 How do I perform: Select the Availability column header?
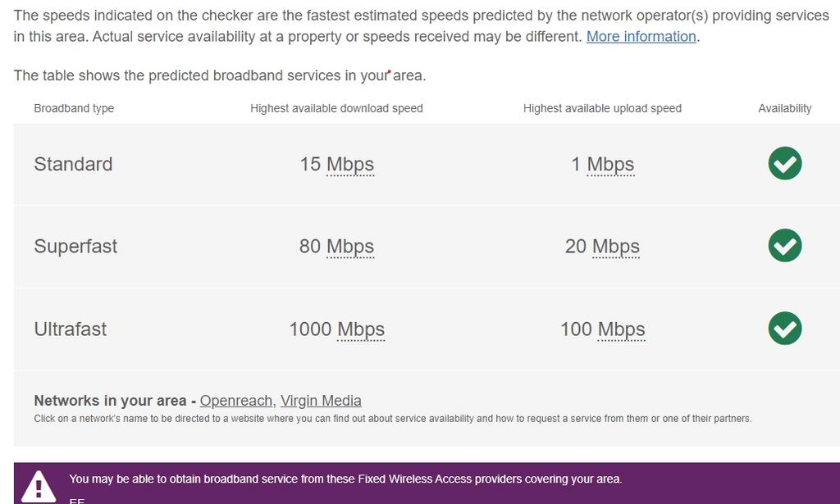[x=784, y=108]
